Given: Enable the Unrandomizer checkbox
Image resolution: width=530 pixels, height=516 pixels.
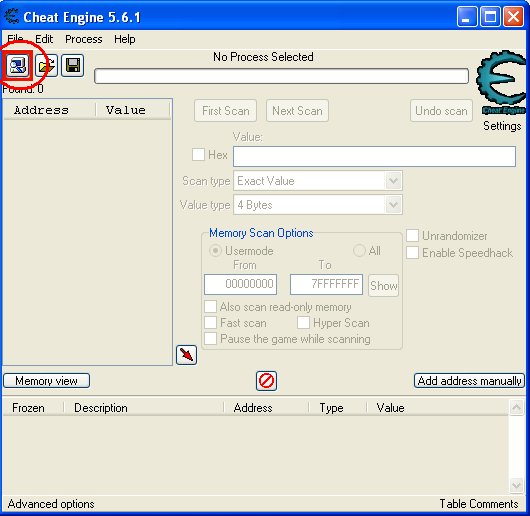Looking at the screenshot, I should coord(412,236).
